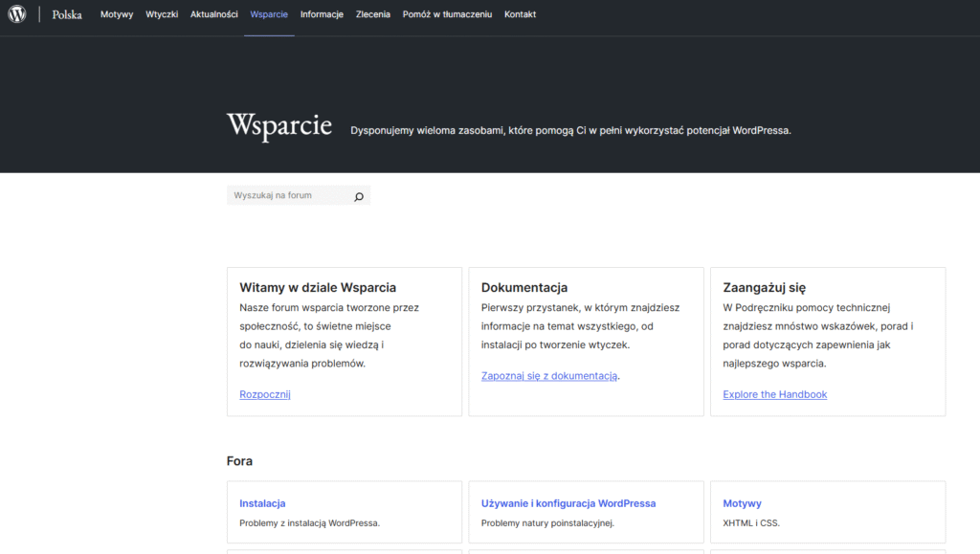This screenshot has width=980, height=554.
Task: Click text Problemy z instalacją WordPressa.
Action: click(309, 523)
